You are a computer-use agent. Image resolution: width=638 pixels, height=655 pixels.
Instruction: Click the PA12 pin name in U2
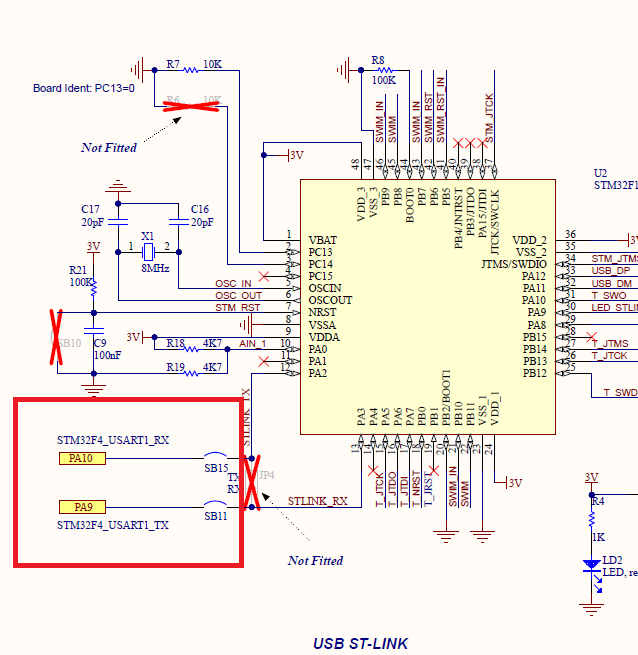[x=534, y=276]
